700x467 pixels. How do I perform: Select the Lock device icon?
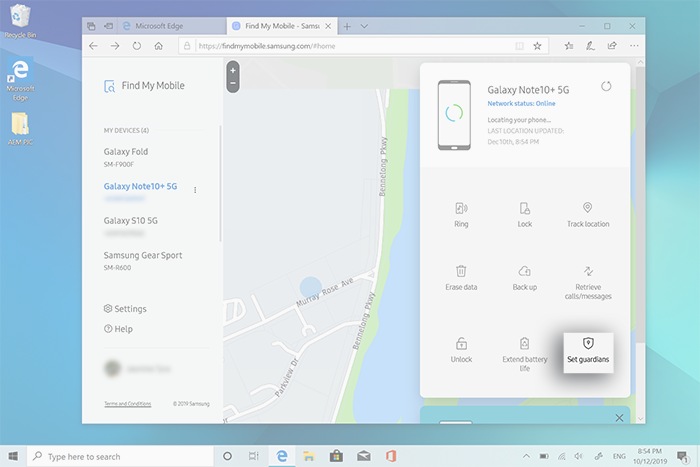click(x=525, y=208)
